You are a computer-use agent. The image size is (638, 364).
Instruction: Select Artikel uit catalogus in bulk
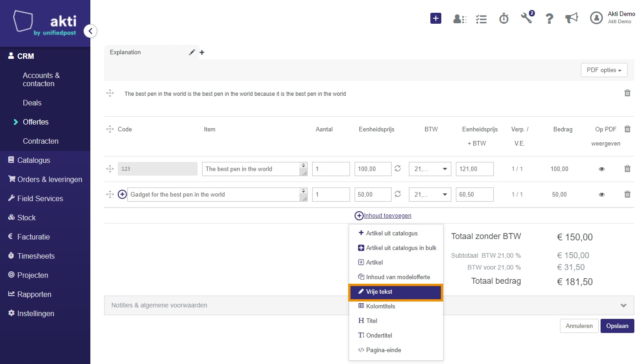click(396, 248)
